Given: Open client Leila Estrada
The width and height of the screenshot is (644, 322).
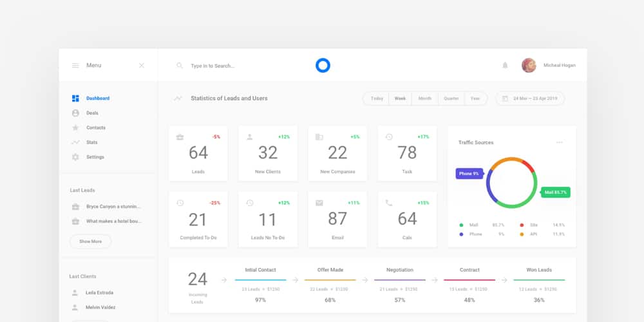Looking at the screenshot, I should pos(99,293).
